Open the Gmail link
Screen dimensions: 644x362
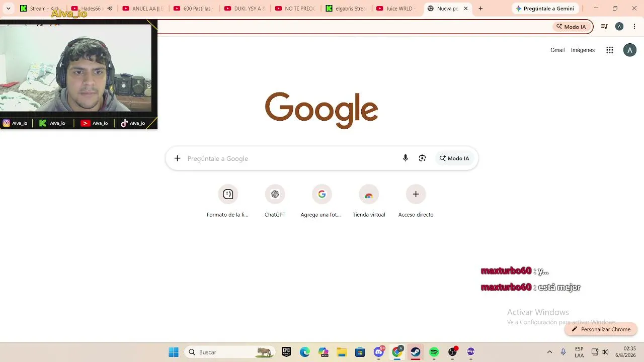coord(557,50)
